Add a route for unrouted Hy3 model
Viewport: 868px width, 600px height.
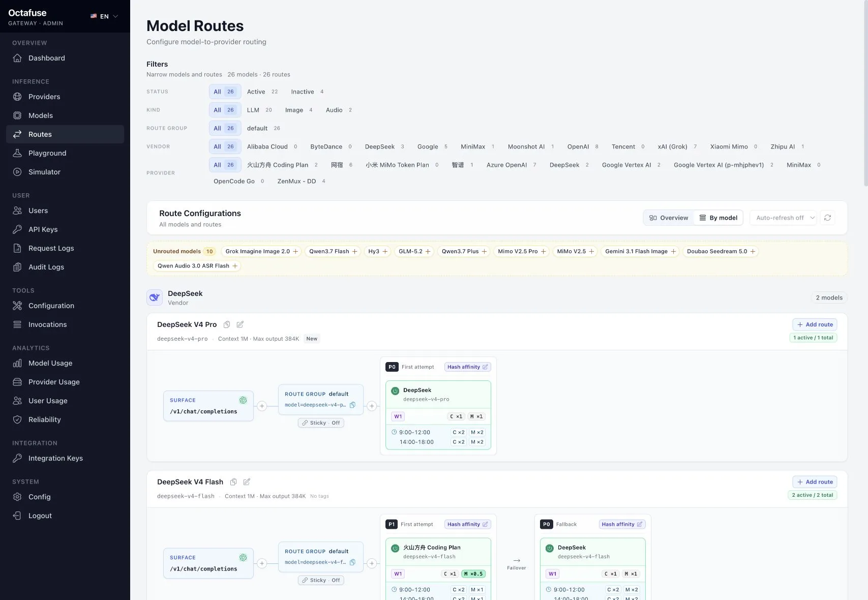point(385,251)
